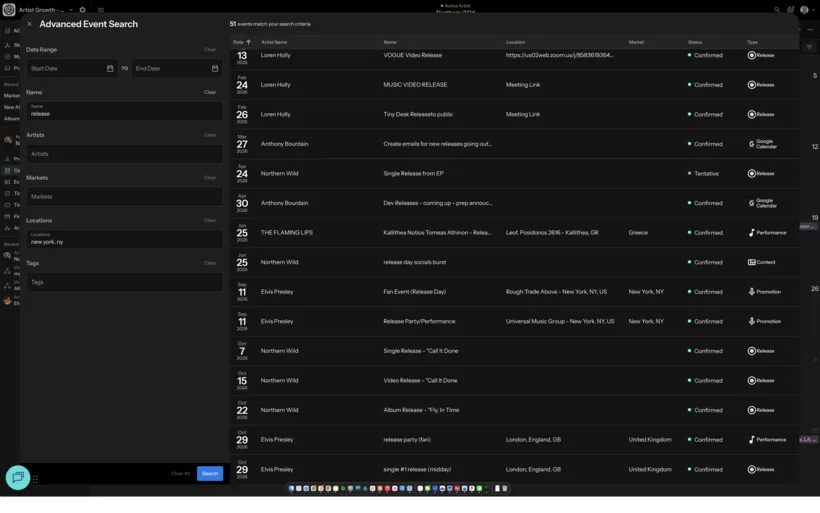This screenshot has height=513, width=820.
Task: Open the Start Date calendar picker icon
Action: [x=110, y=69]
